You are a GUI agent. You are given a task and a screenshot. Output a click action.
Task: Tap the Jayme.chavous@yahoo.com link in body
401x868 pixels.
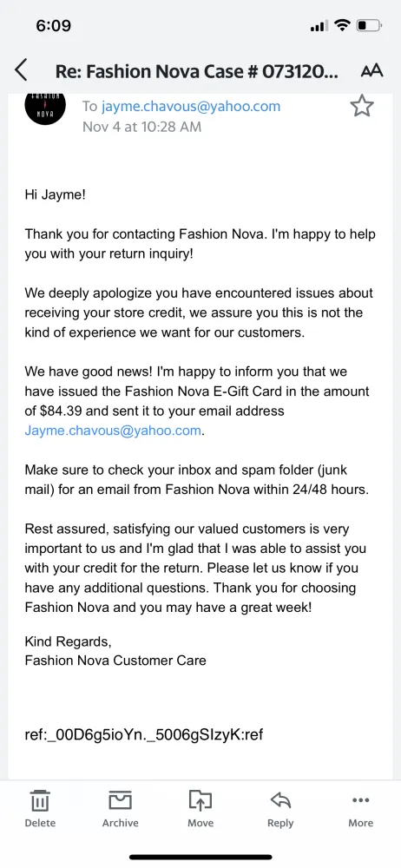[113, 431]
